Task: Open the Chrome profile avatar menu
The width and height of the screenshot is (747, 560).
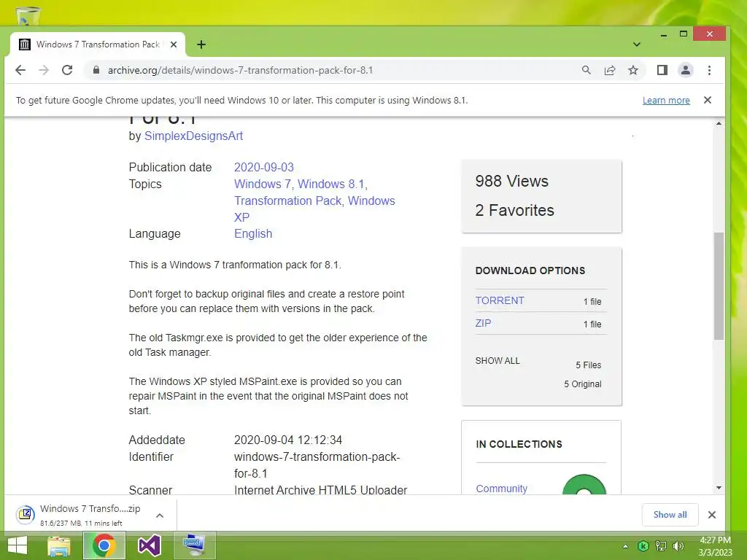Action: [686, 71]
